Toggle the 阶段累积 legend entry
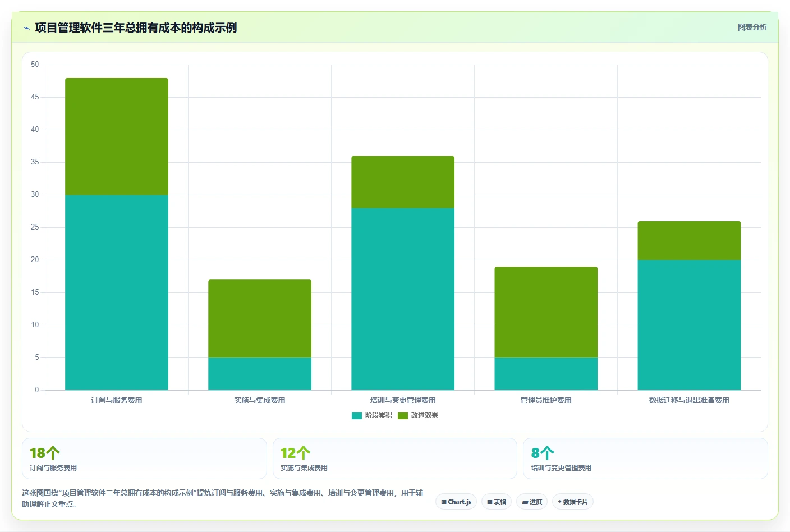The height and width of the screenshot is (532, 790). (371, 415)
